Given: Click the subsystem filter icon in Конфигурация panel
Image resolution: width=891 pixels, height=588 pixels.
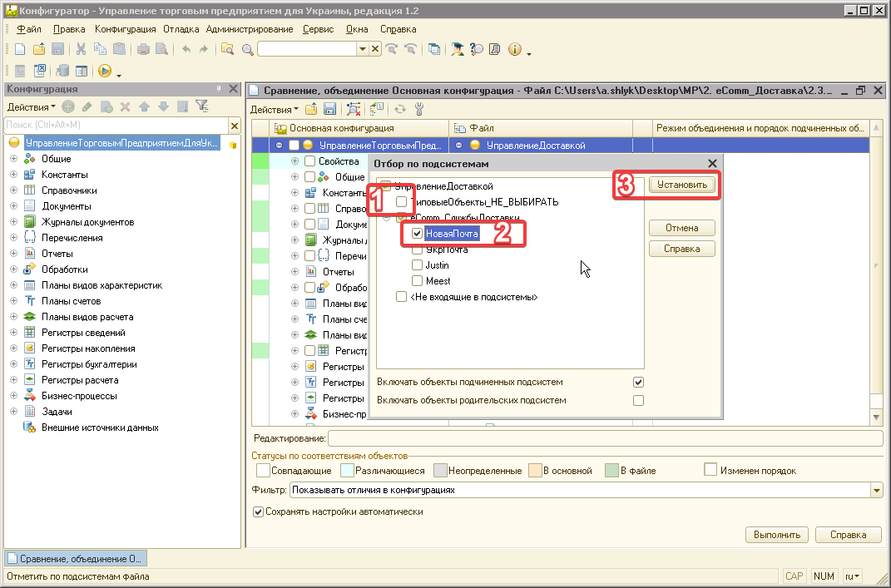Looking at the screenshot, I should (201, 106).
